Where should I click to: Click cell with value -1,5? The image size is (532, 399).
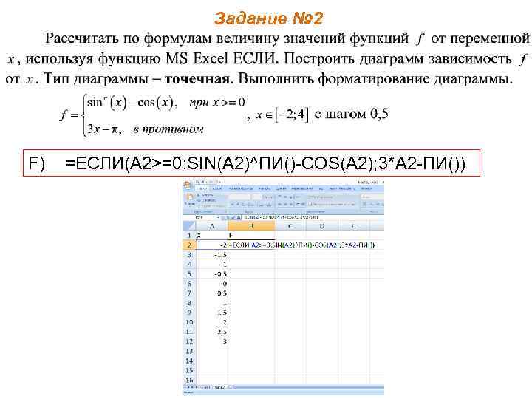coord(212,254)
